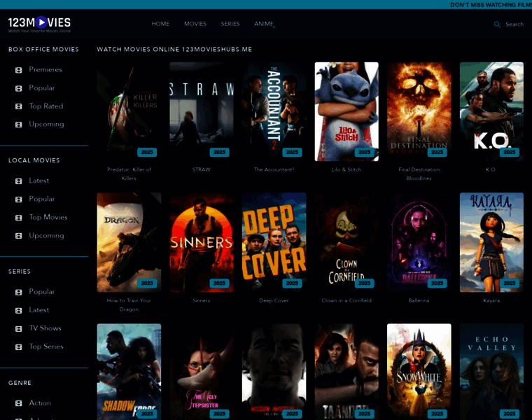Screen dimensions: 532x420
Task: Click 2025 badge on Sinners poster
Action: pyautogui.click(x=219, y=283)
